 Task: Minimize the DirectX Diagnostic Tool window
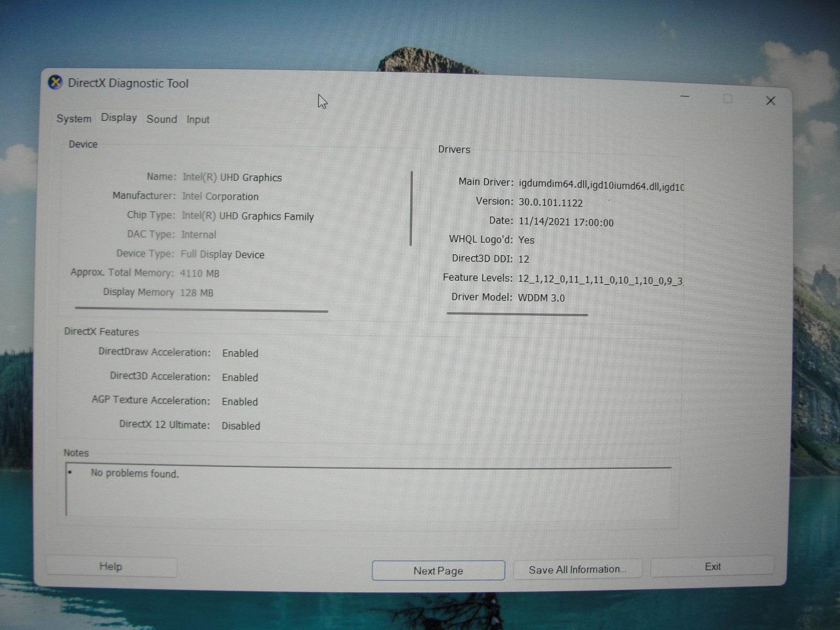click(684, 98)
